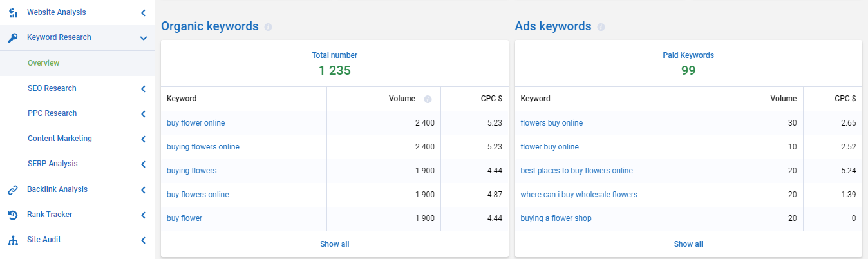868x259 pixels.
Task: Click info icon beside Organic keywords heading
Action: [268, 27]
